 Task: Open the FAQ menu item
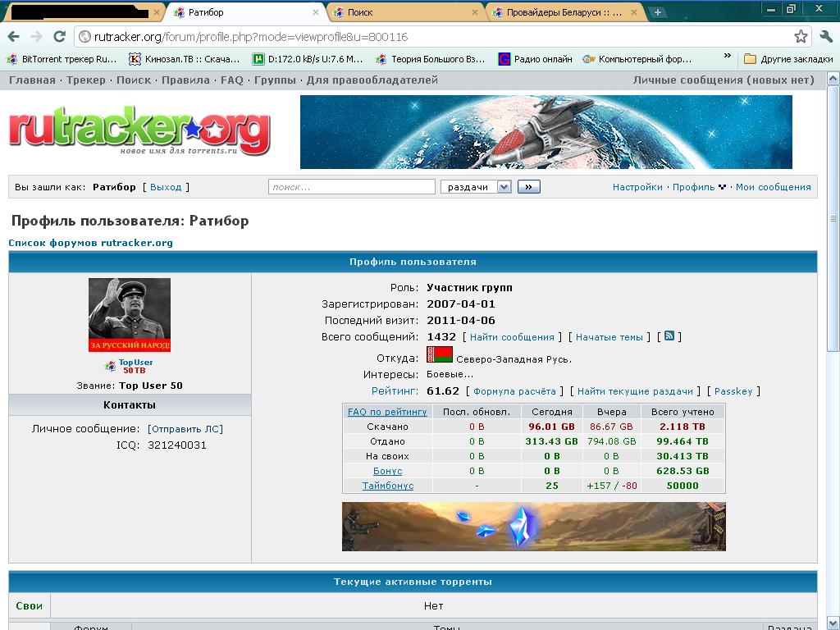[x=232, y=80]
